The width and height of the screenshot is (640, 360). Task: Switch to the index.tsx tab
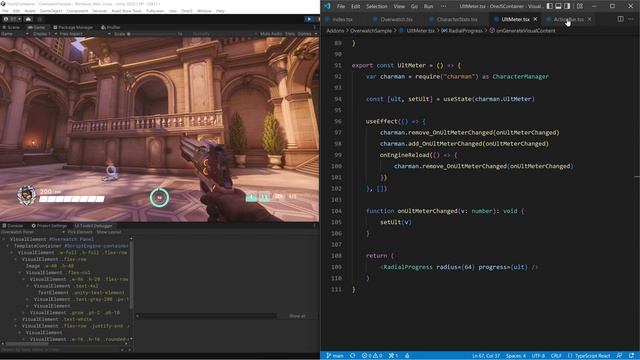[x=340, y=19]
